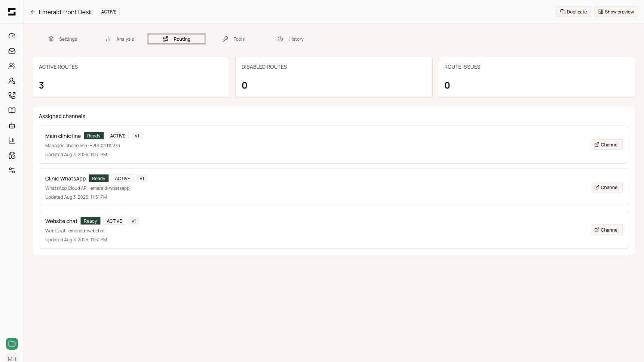Image resolution: width=644 pixels, height=362 pixels.
Task: Click the DISABLED ROUTES card
Action: pyautogui.click(x=334, y=77)
